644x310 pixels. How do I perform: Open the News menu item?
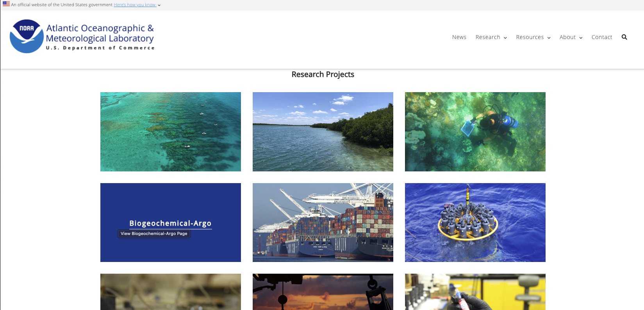(459, 37)
